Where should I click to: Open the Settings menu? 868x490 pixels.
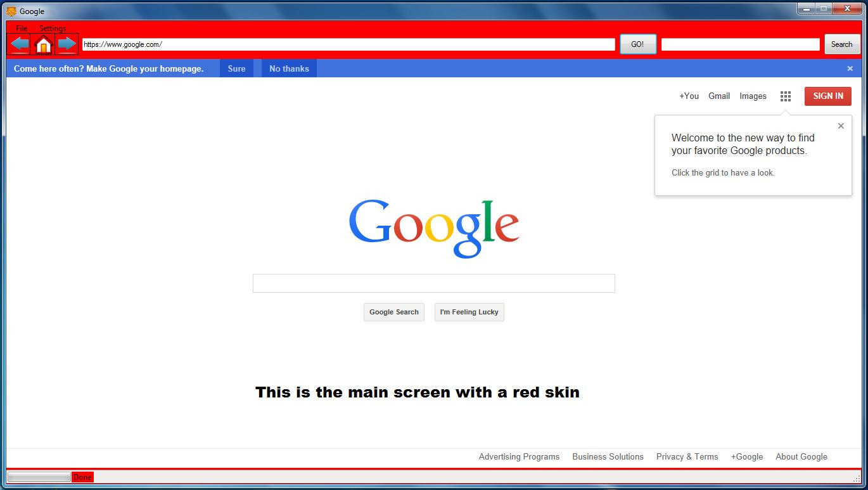coord(53,29)
